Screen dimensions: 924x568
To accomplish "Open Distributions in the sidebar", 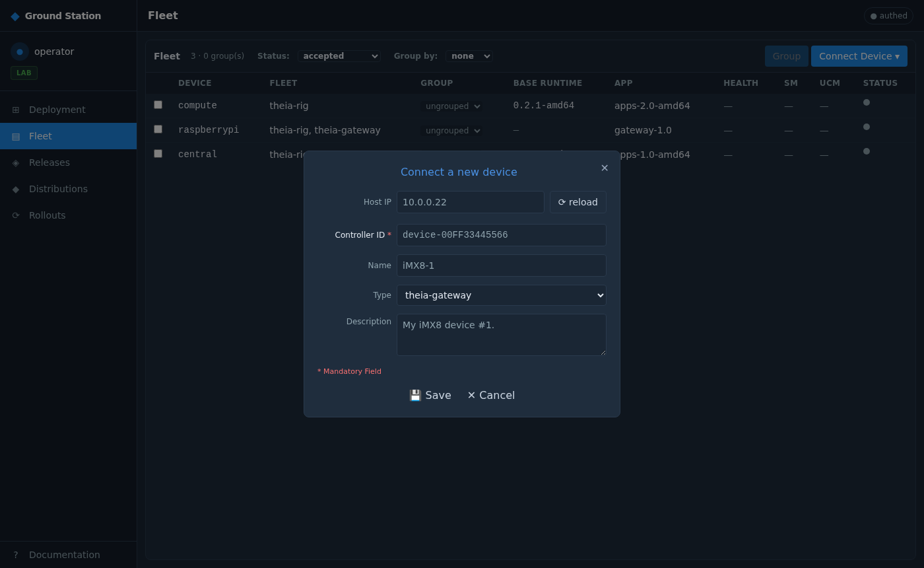I will point(69,189).
